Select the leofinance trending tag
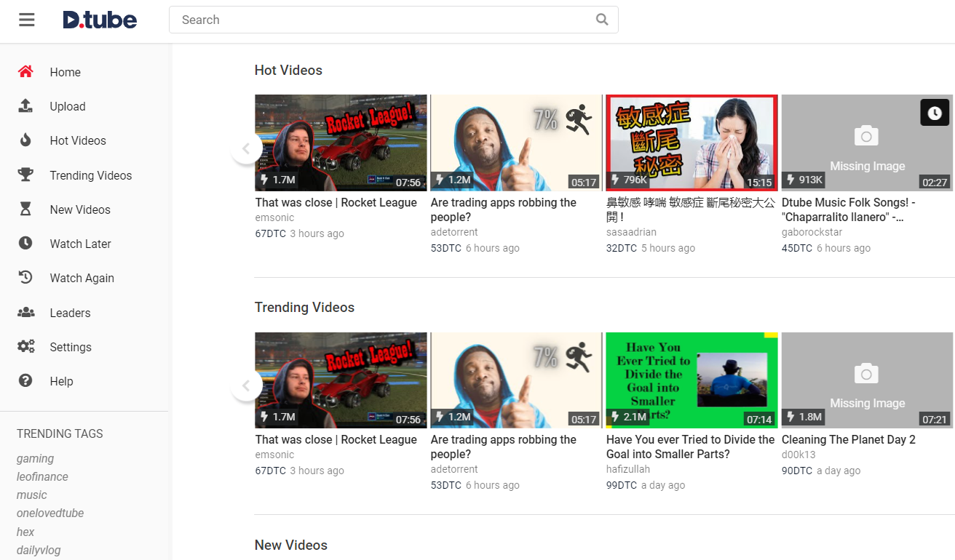Screen dimensions: 955x560 [x=42, y=477]
